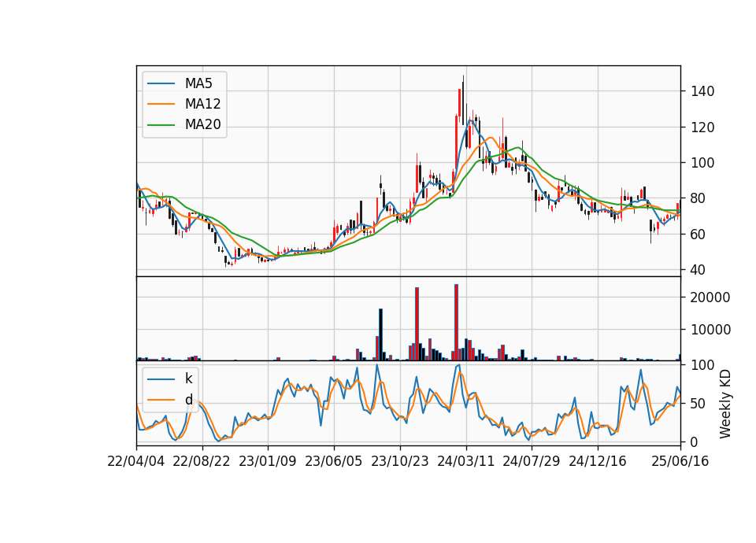Click the MA5 legend label
This screenshot has width=756, height=543.
[198, 83]
